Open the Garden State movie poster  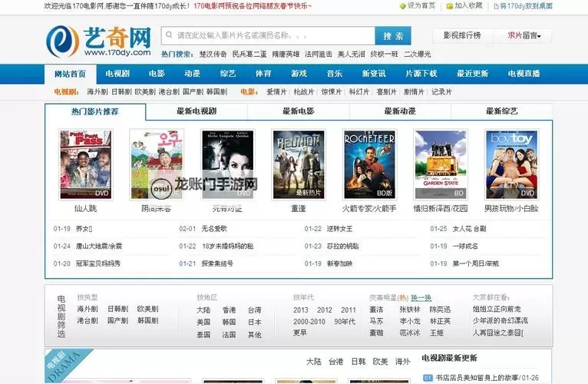coord(441,164)
